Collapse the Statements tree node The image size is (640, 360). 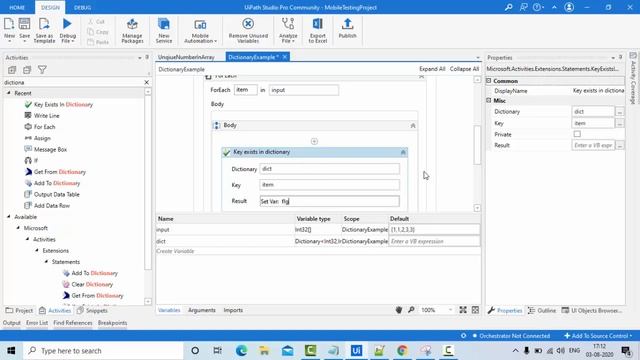click(x=46, y=262)
